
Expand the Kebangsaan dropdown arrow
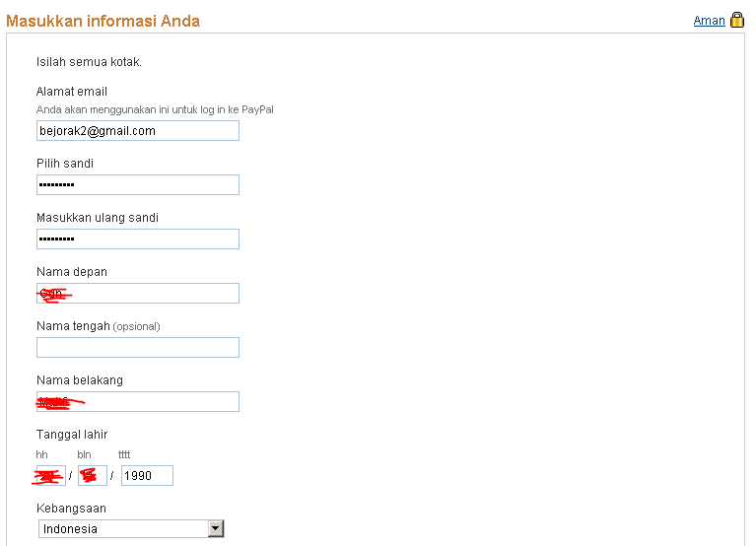pos(216,528)
